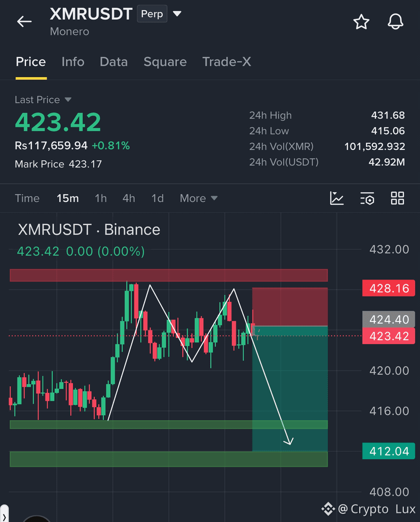This screenshot has height=522, width=420.
Task: Tap the Rs117,659.94 converted price
Action: (51, 145)
